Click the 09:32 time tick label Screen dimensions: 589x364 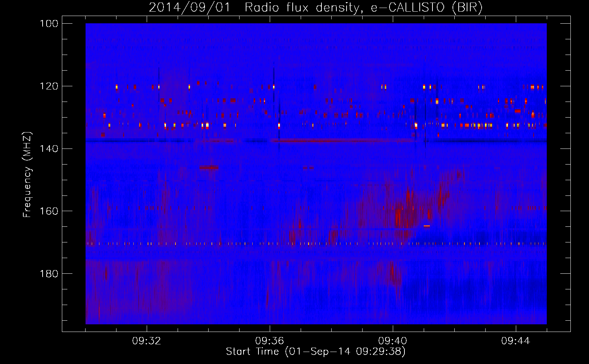pyautogui.click(x=147, y=341)
